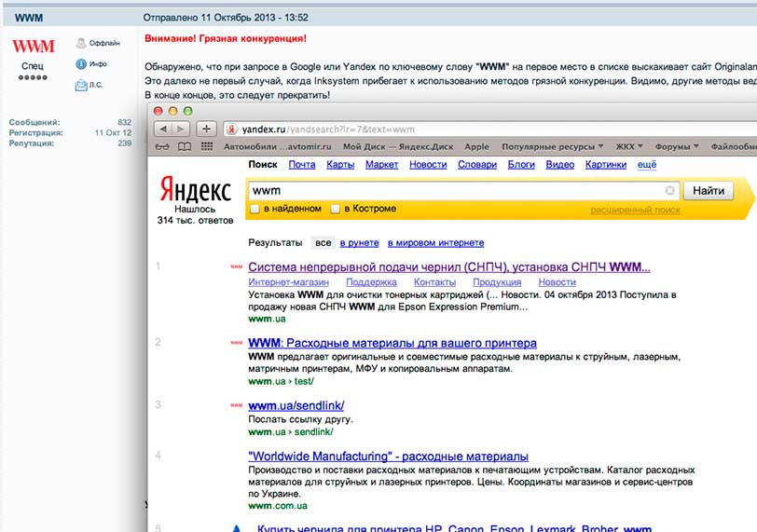Open the Картинки service link
757x532 pixels.
605,165
